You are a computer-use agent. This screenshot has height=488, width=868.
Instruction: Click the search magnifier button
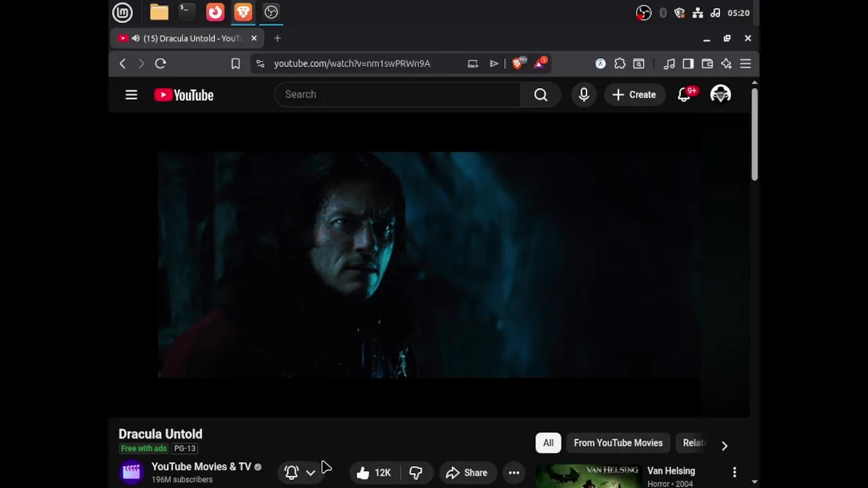coord(540,95)
